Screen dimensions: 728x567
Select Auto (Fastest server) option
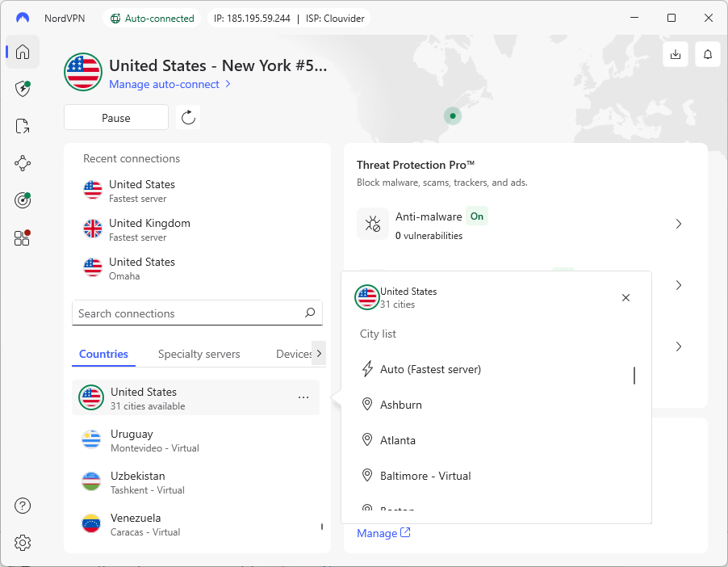(430, 369)
